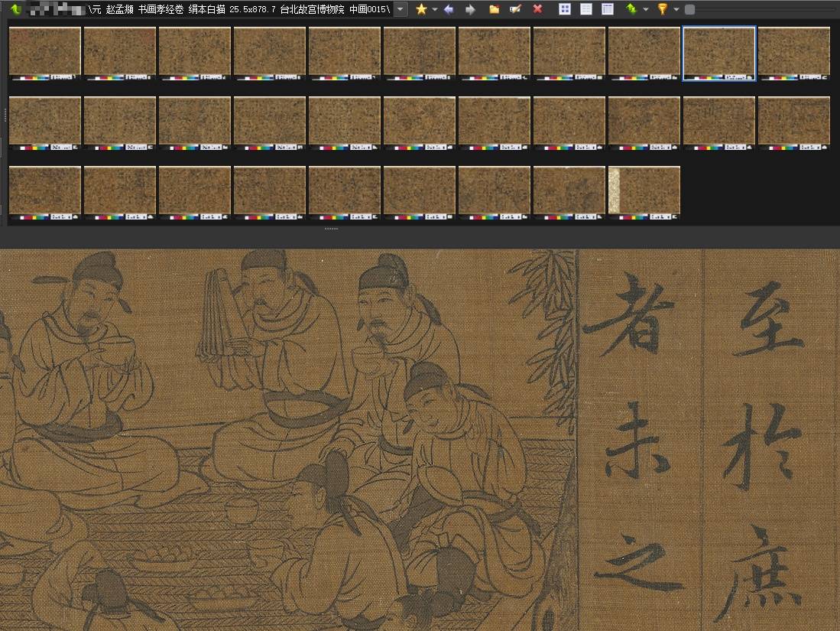Go forward with the gray right arrow

[x=470, y=9]
